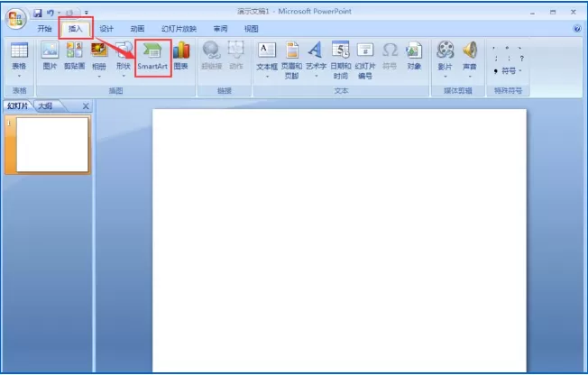
Task: Save the presentation from quick access toolbar
Action: [x=38, y=14]
